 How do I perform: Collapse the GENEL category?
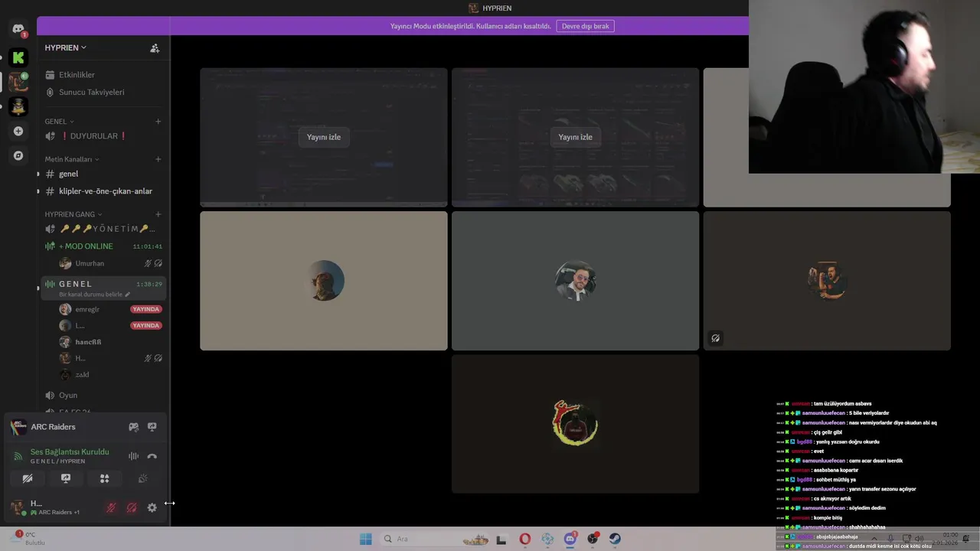click(x=59, y=122)
